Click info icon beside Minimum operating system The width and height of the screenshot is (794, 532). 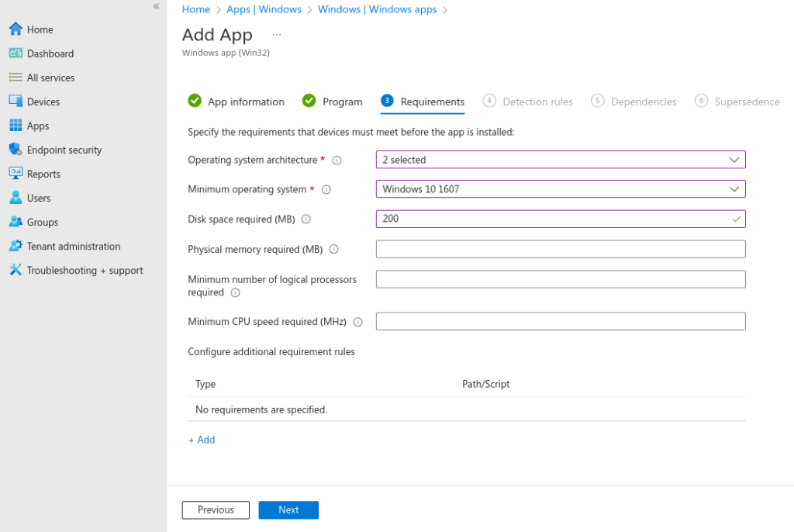click(x=326, y=189)
